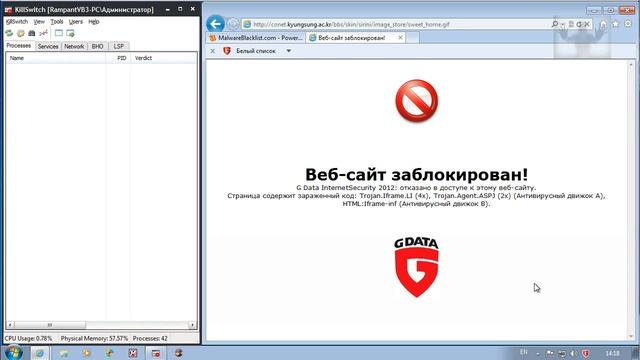The width and height of the screenshot is (640, 360).
Task: Click the volume speaker tray icon
Action: pyautogui.click(x=573, y=353)
